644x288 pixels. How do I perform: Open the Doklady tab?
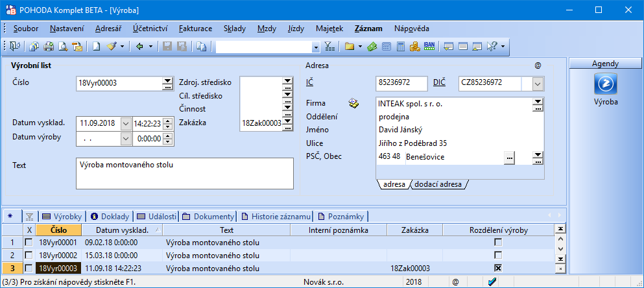click(x=110, y=216)
